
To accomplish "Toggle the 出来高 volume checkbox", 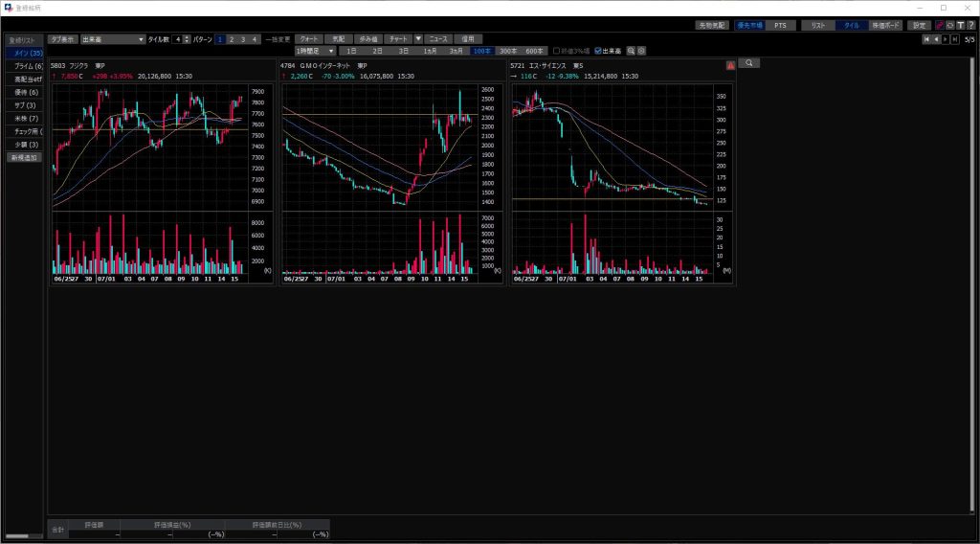I will pyautogui.click(x=599, y=51).
